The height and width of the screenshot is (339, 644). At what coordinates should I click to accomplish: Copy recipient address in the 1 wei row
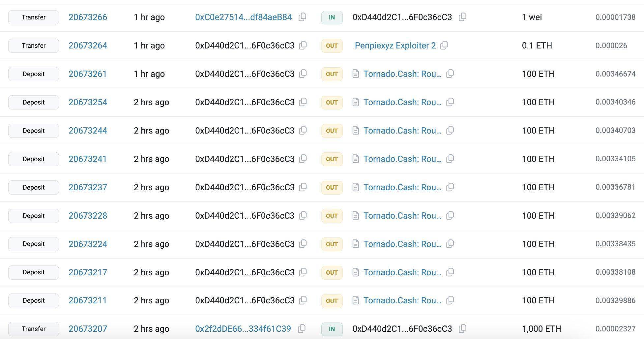(462, 17)
